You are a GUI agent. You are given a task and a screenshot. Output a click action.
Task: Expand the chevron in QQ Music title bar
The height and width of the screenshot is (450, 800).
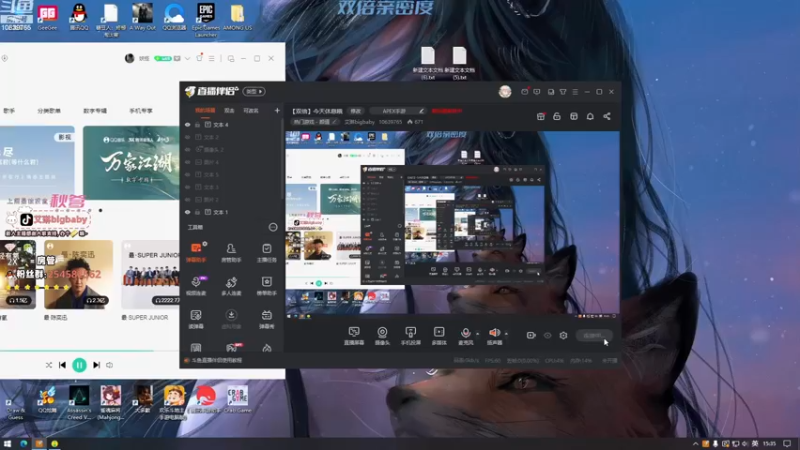[187, 59]
